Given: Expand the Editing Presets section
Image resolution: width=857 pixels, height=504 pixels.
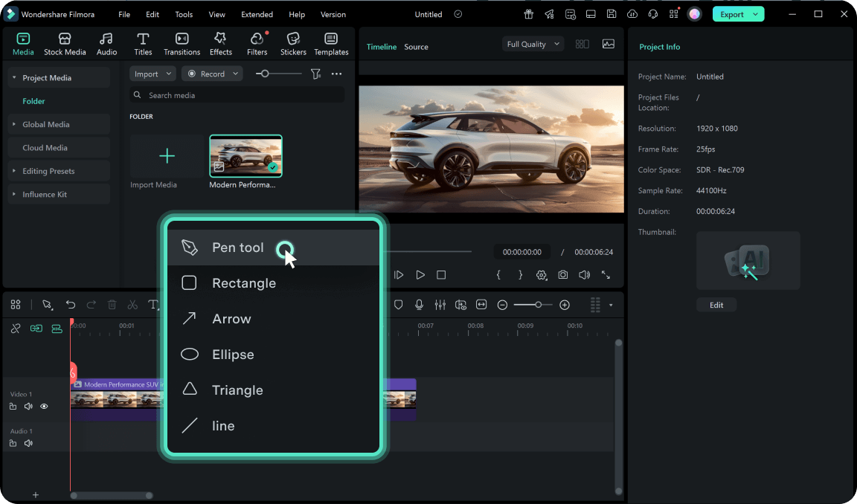Looking at the screenshot, I should pos(14,171).
